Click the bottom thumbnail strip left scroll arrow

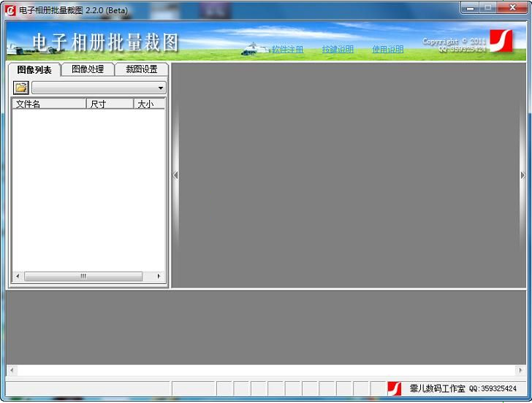tap(12, 371)
